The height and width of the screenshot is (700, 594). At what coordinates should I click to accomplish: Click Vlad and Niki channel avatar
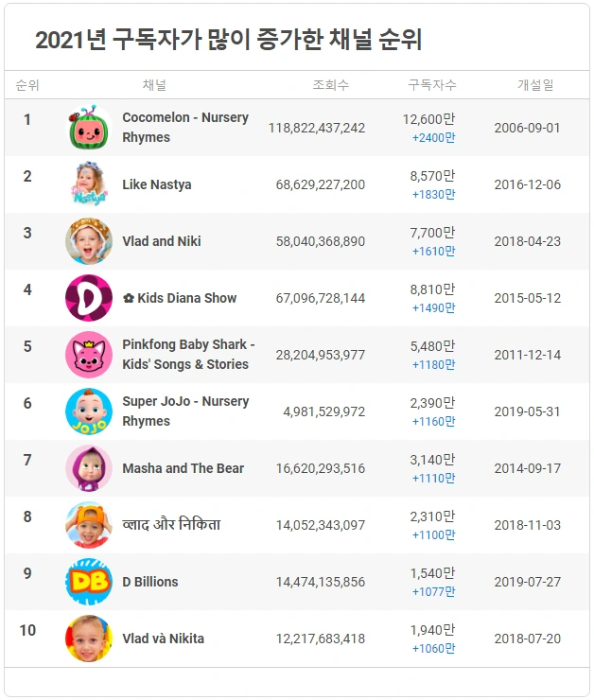[89, 241]
